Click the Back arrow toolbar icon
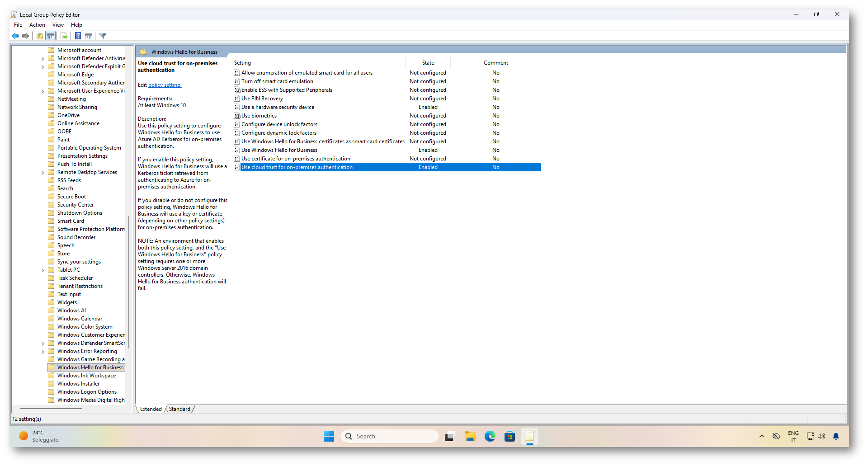Viewport: 868px width, 466px height. pos(15,36)
